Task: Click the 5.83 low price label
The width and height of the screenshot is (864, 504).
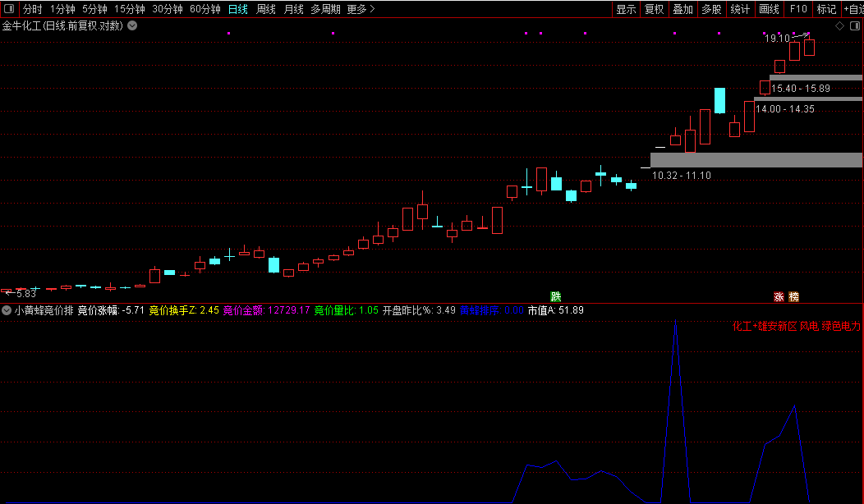Action: pos(26,294)
